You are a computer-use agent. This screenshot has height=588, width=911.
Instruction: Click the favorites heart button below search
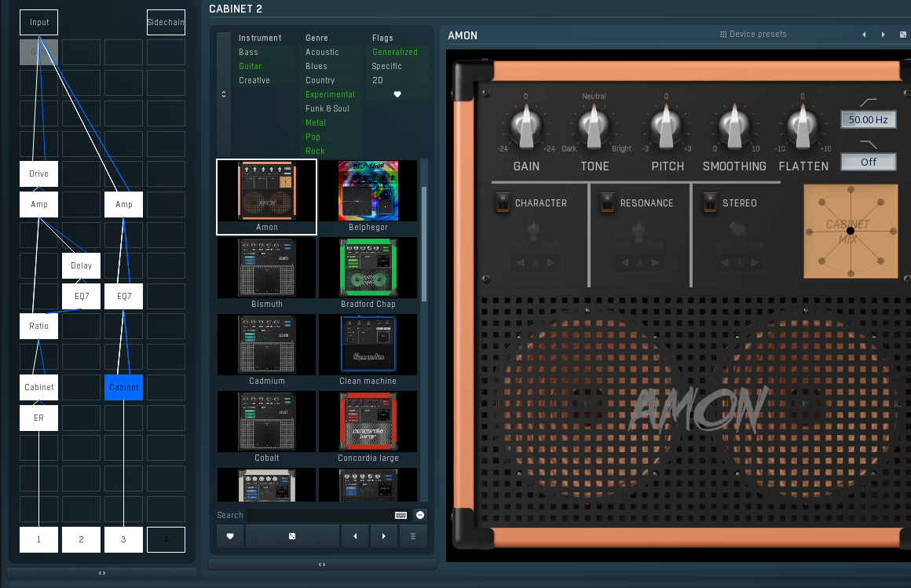(x=230, y=536)
